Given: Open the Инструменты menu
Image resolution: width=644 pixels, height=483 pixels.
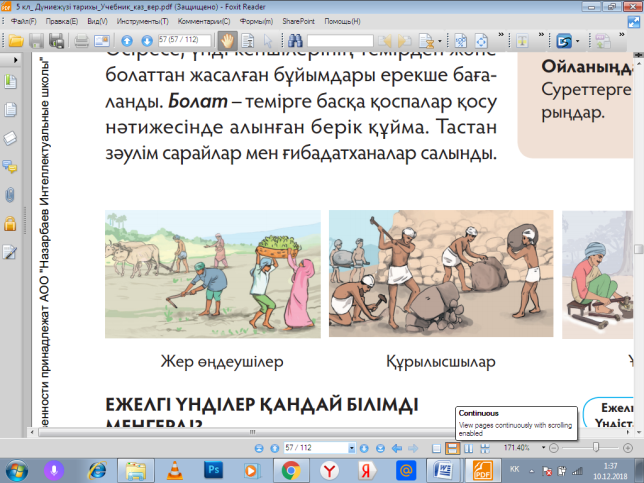Looking at the screenshot, I should coord(143,21).
